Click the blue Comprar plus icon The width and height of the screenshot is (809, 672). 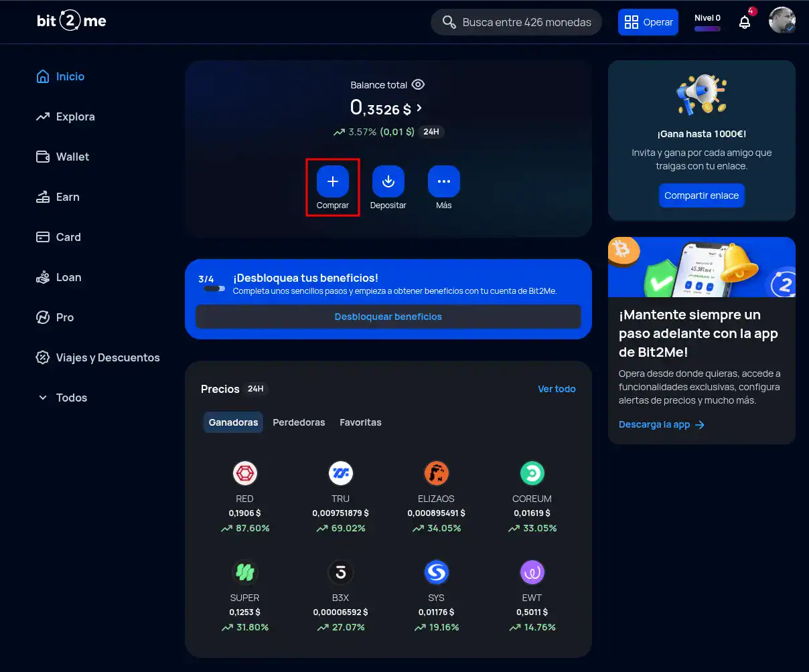tap(333, 181)
